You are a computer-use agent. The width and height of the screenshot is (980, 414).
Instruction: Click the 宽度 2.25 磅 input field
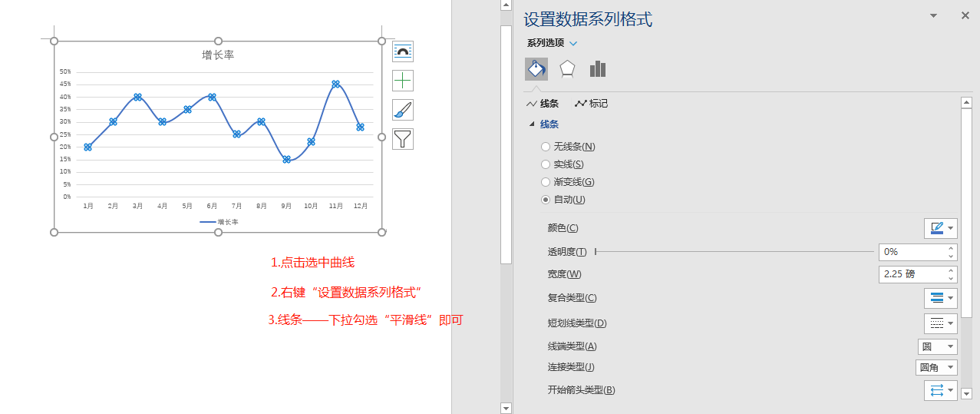point(912,274)
